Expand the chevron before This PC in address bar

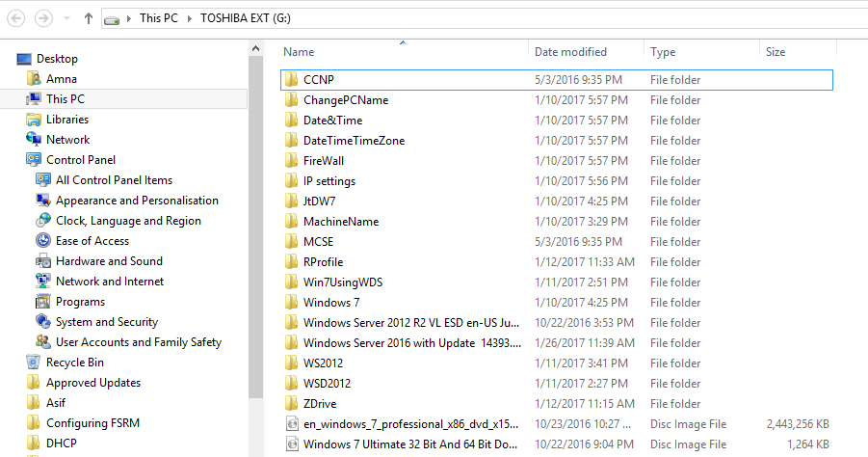(x=129, y=19)
